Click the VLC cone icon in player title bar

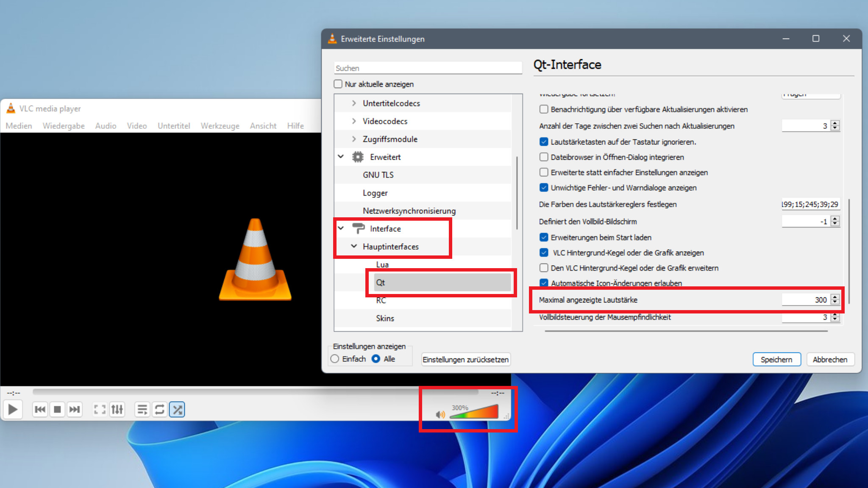[x=11, y=108]
